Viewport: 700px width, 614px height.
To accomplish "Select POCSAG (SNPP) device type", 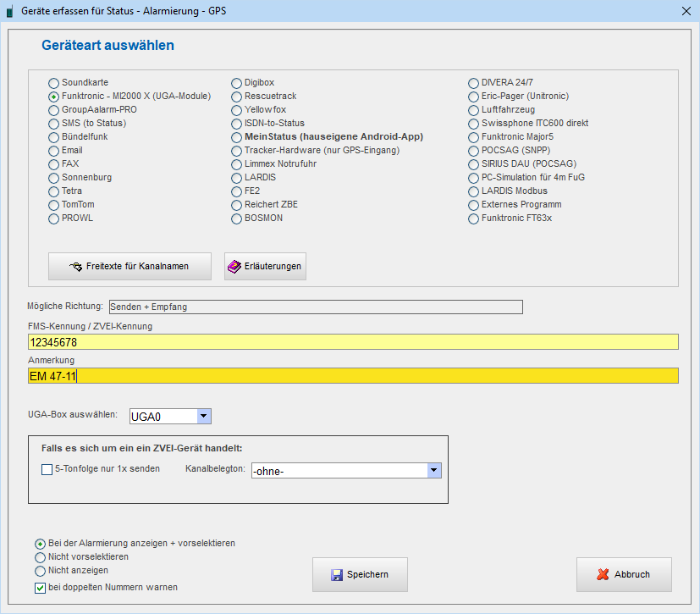I will pyautogui.click(x=475, y=151).
